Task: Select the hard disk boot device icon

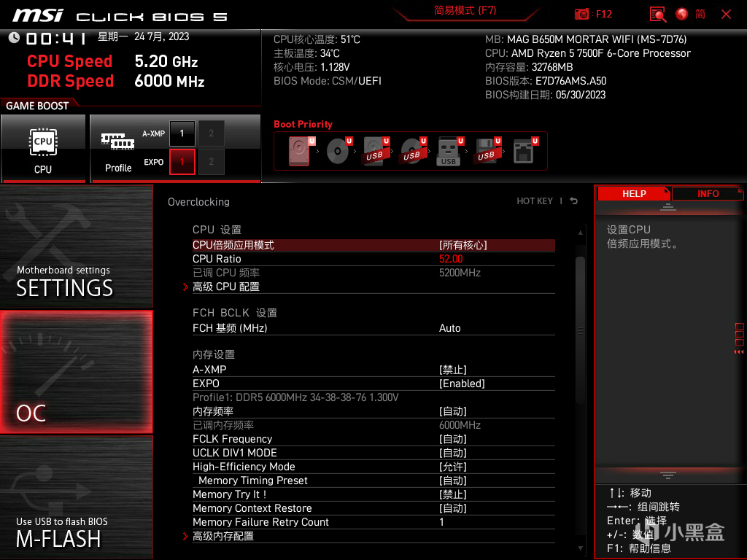Action: pyautogui.click(x=299, y=151)
